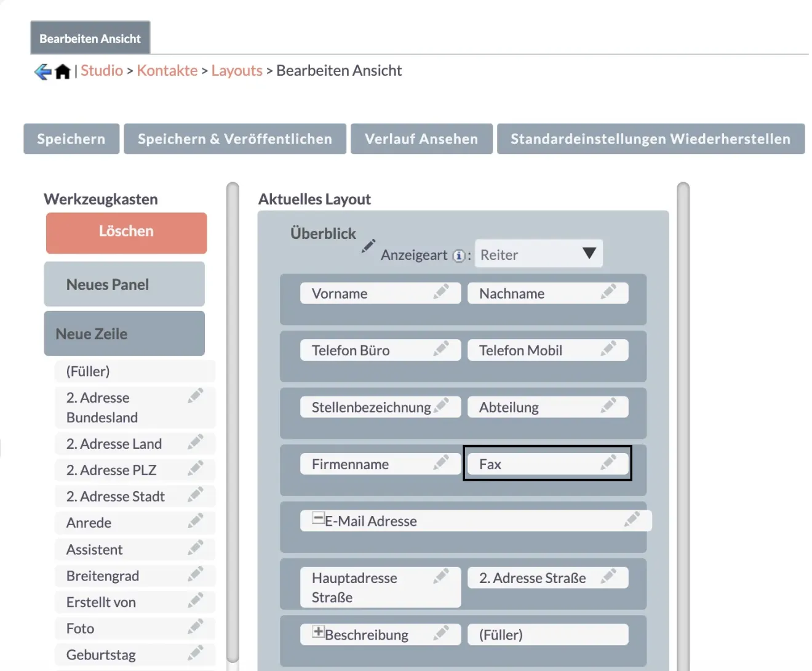Edit Geburtstag in the Werkzeugkasten via pencil
Screen dimensions: 812x671
(x=196, y=654)
